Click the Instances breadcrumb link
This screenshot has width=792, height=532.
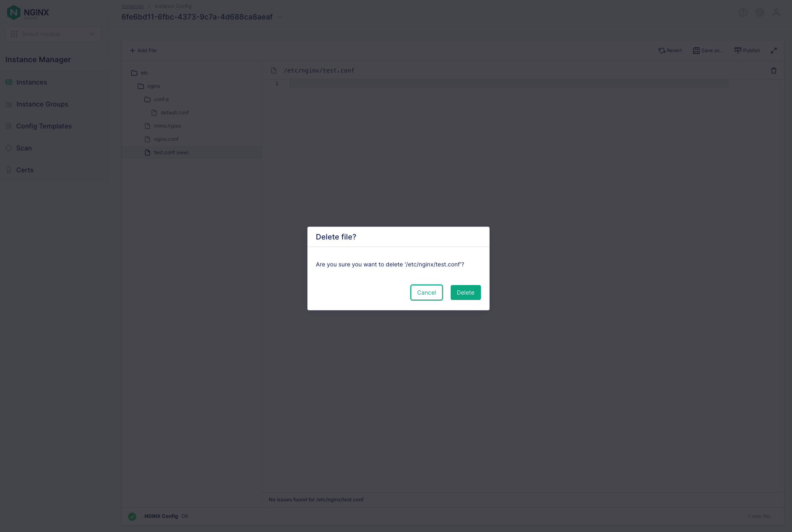coord(133,6)
